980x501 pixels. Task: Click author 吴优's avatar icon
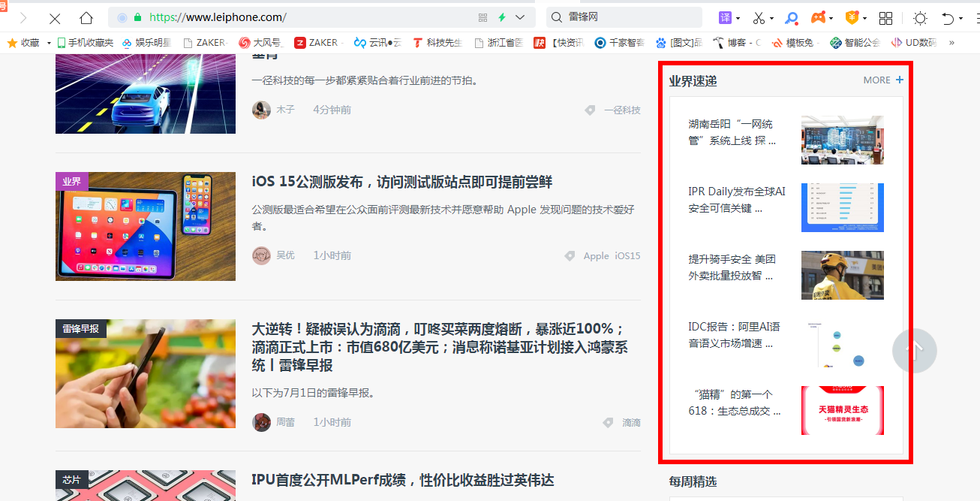click(x=261, y=255)
